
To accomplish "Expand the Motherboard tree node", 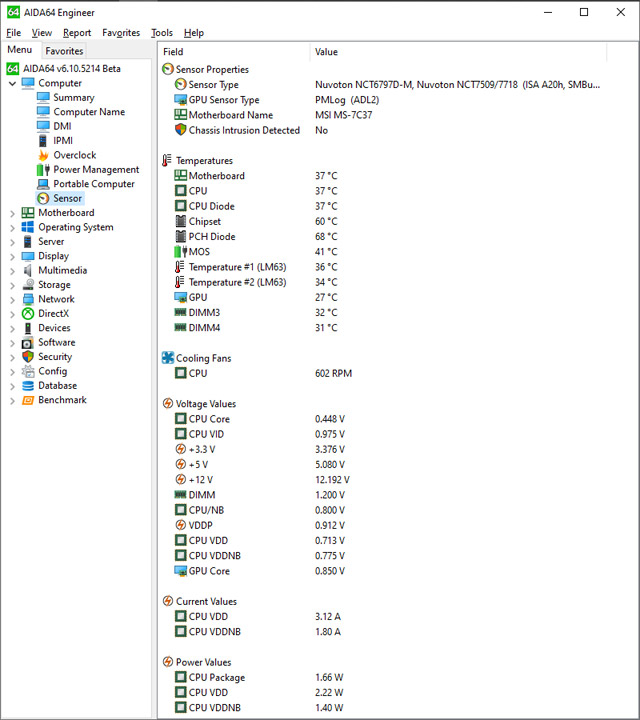I will pyautogui.click(x=12, y=213).
